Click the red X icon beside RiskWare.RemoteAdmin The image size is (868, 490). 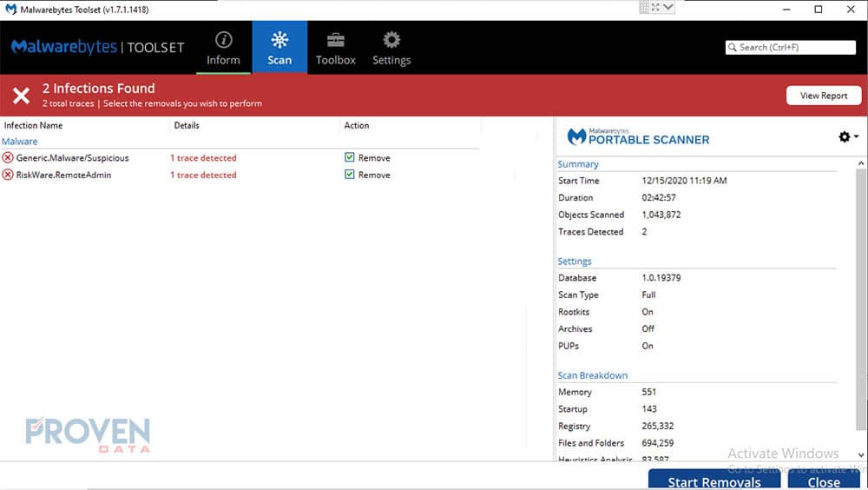tap(8, 175)
